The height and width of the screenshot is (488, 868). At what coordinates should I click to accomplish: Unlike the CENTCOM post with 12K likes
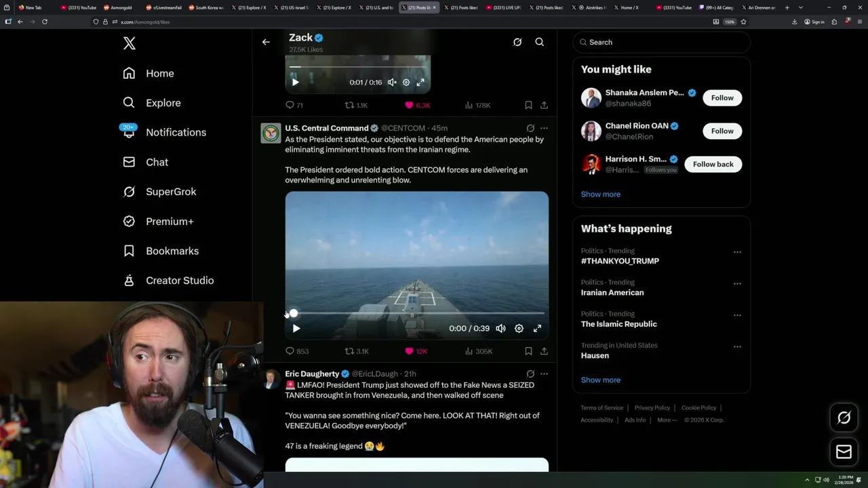[416, 351]
